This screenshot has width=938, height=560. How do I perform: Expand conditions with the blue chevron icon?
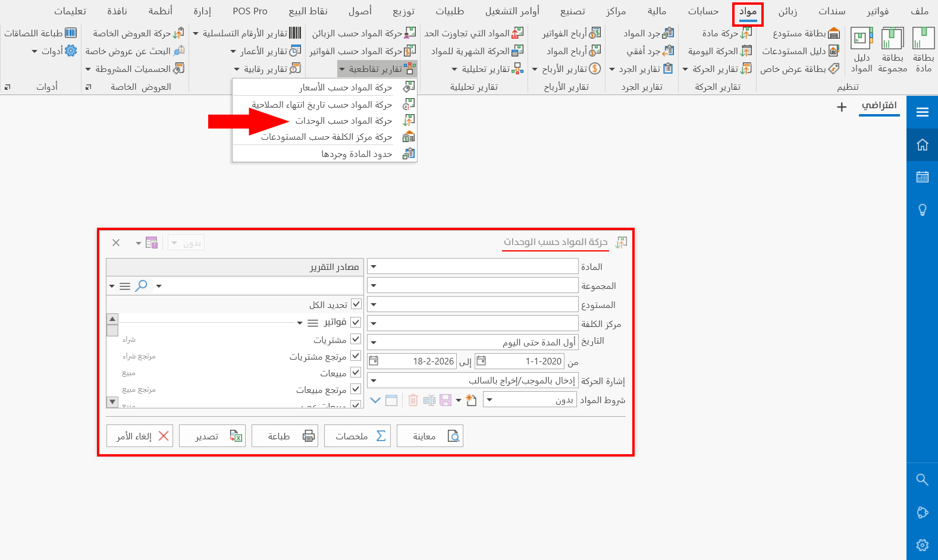coord(375,400)
